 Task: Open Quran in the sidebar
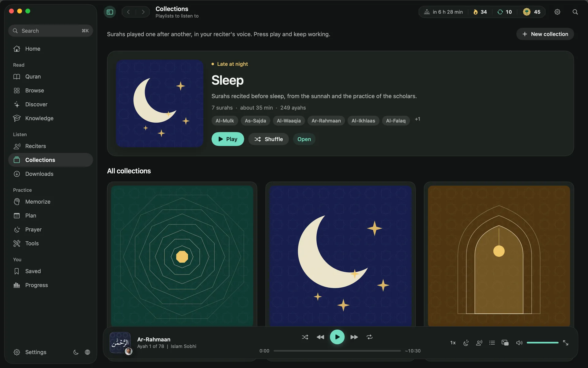[51, 77]
